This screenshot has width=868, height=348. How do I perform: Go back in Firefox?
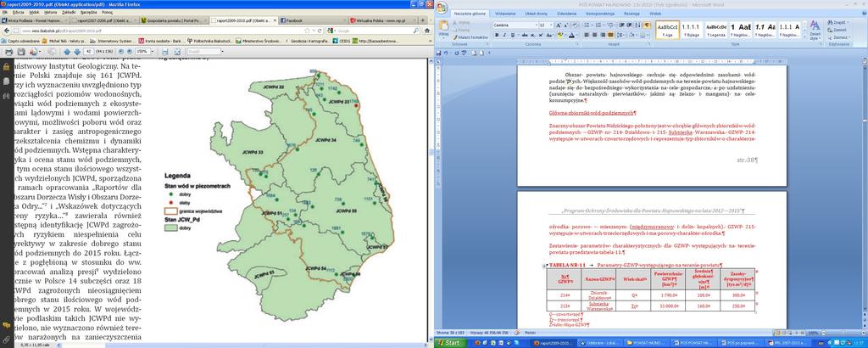click(x=7, y=31)
